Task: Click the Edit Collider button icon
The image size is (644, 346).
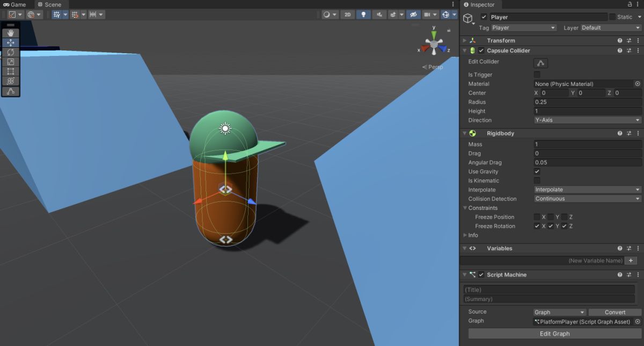Action: (x=540, y=63)
